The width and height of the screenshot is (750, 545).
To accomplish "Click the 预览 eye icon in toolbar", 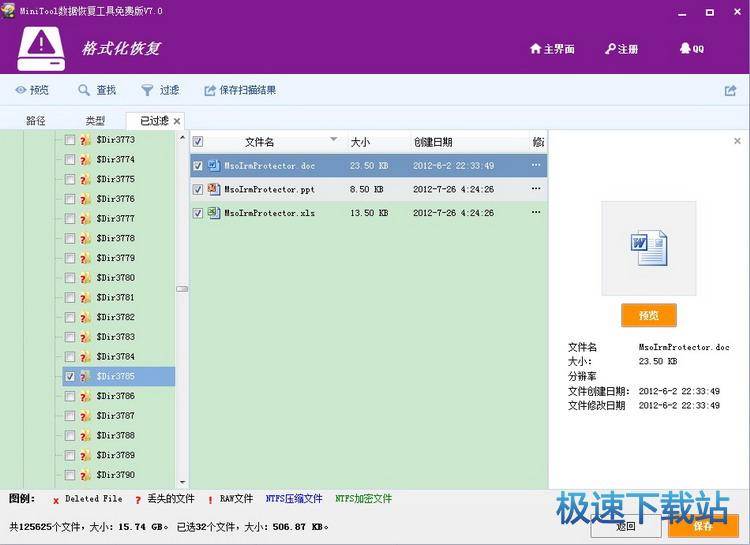I will (x=21, y=90).
